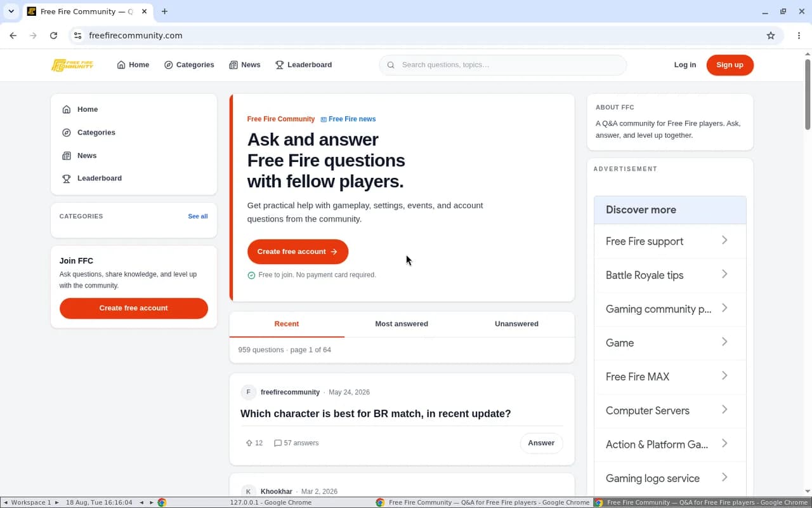
Task: Open the question about best BR match character
Action: (x=376, y=414)
